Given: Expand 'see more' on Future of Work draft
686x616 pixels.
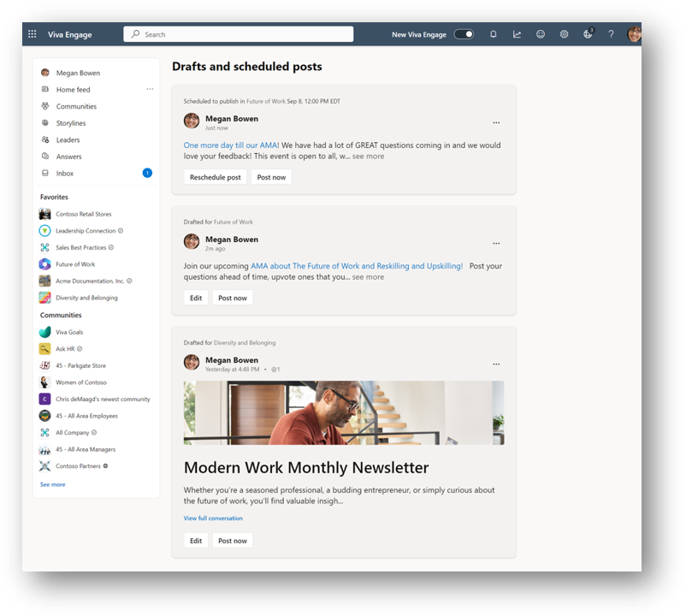Looking at the screenshot, I should (368, 277).
